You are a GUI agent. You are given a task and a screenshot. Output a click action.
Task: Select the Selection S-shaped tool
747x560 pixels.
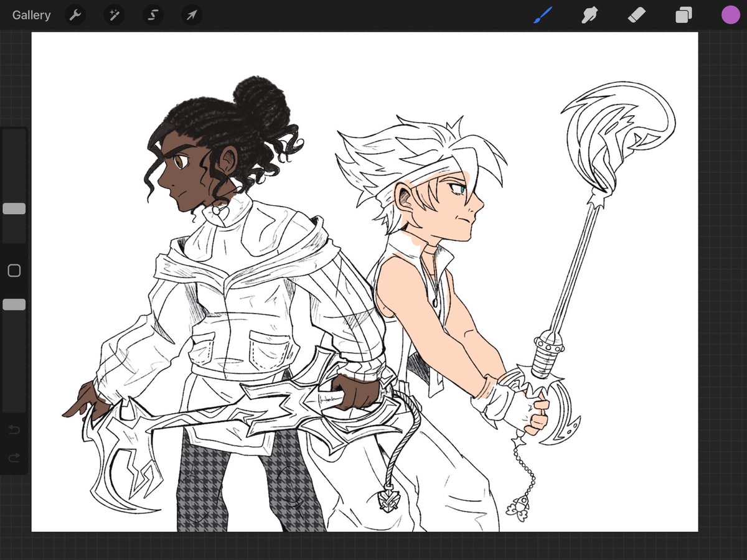(x=153, y=15)
